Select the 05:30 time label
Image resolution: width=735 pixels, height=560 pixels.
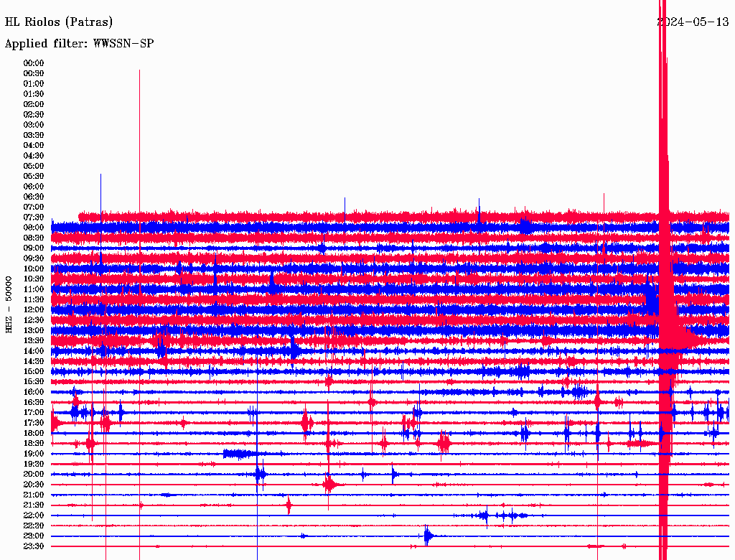coord(34,177)
